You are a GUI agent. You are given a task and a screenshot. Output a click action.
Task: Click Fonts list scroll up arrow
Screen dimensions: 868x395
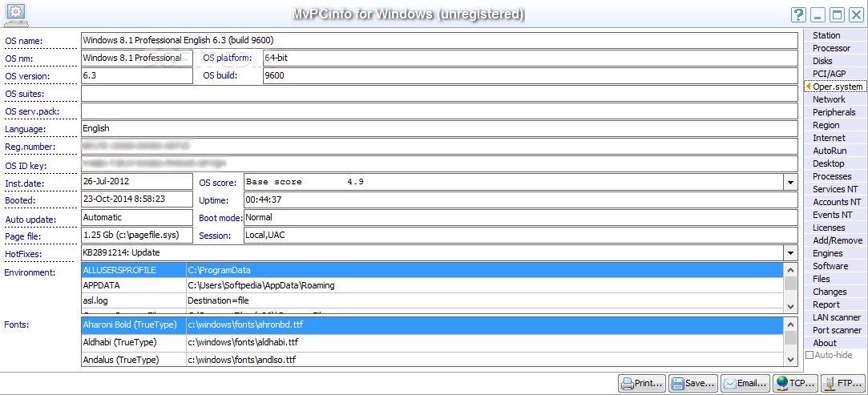click(790, 324)
